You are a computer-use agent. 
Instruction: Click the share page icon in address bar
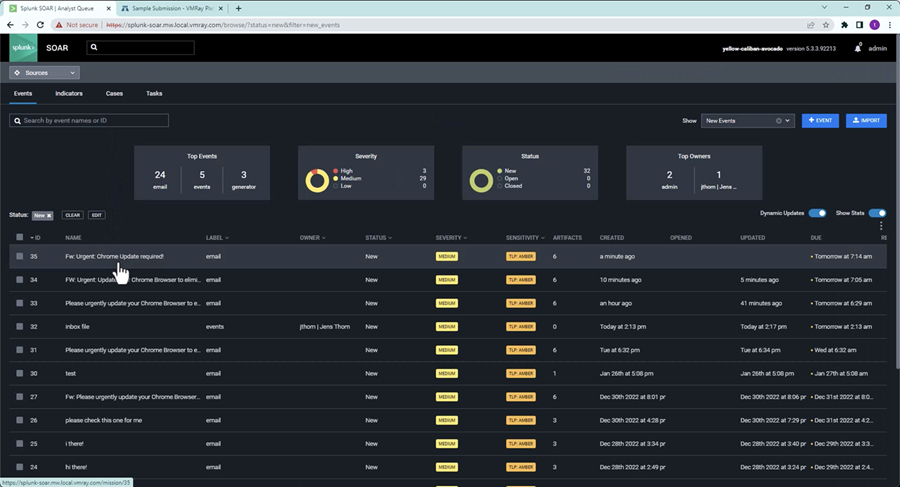810,25
